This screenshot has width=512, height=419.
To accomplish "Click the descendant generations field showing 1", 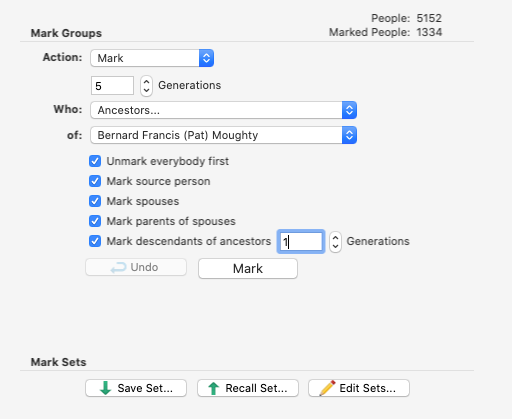I will pos(301,241).
